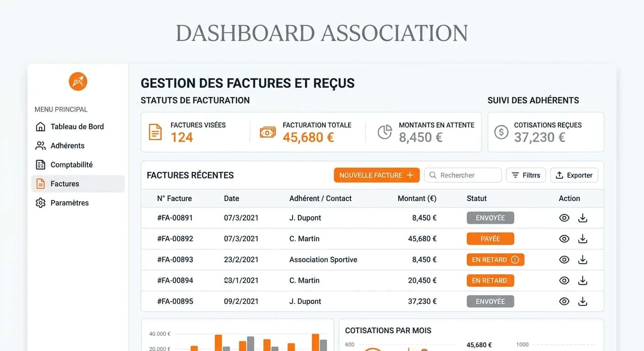Click date 09/2/2021
Screen dimensions: 644x351
(x=241, y=301)
